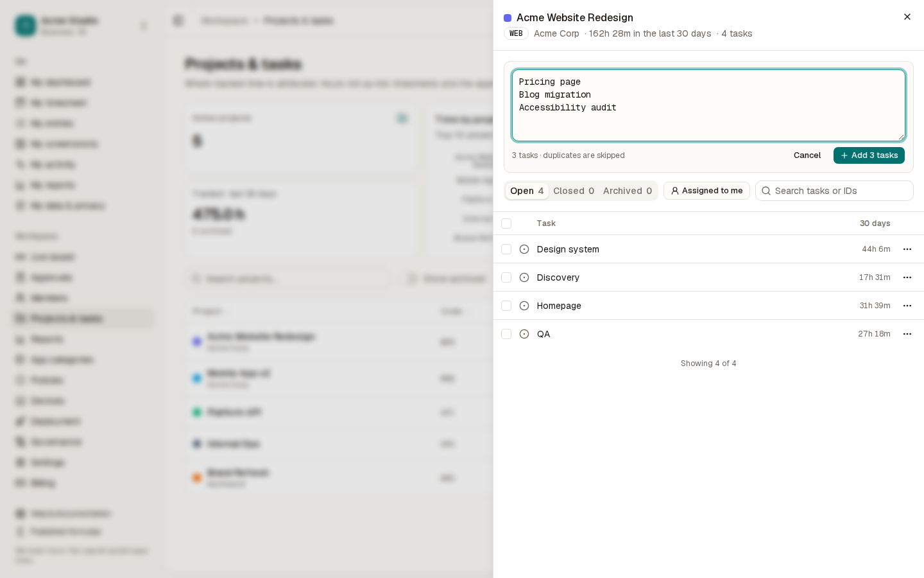Click the Task column header

point(546,223)
